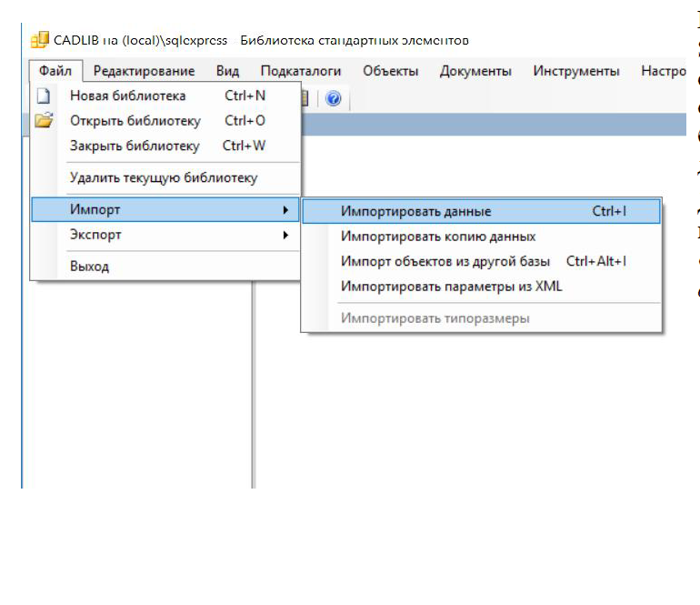Choose Закрыть библиотеку menu entry
The height and width of the screenshot is (605, 700).
click(165, 146)
